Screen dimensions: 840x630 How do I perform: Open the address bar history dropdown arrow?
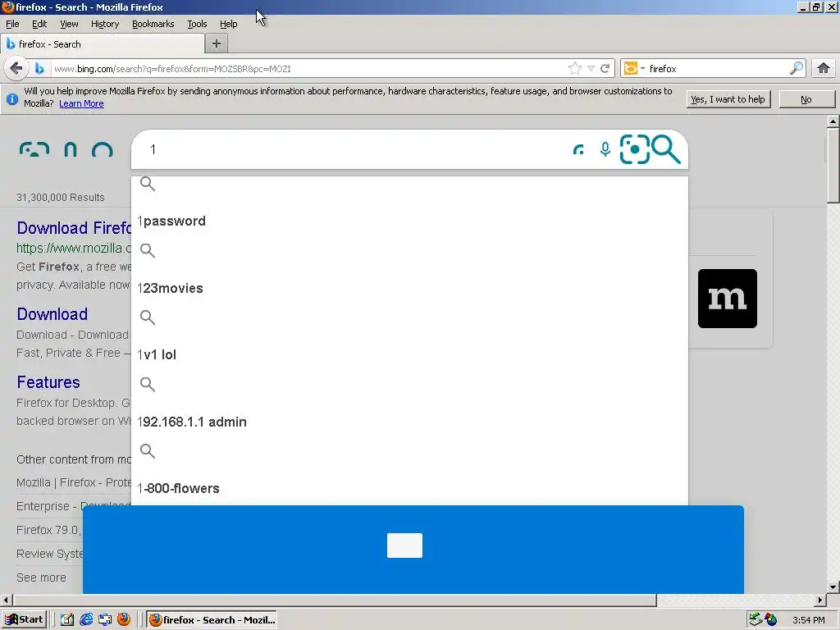coord(591,69)
